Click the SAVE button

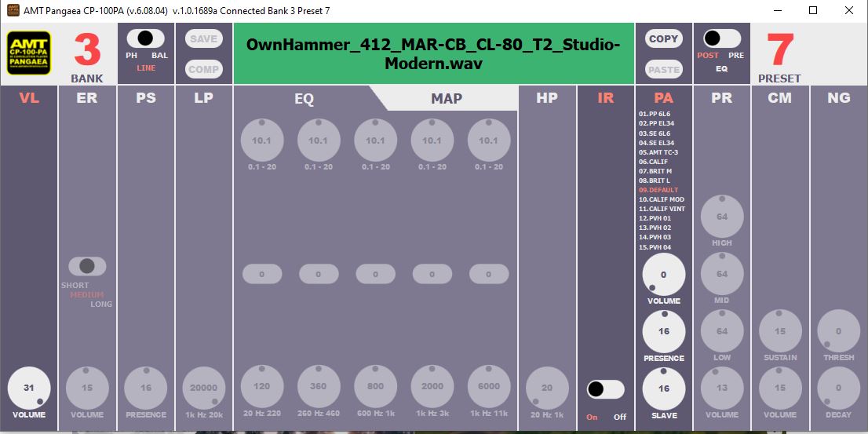click(x=204, y=38)
